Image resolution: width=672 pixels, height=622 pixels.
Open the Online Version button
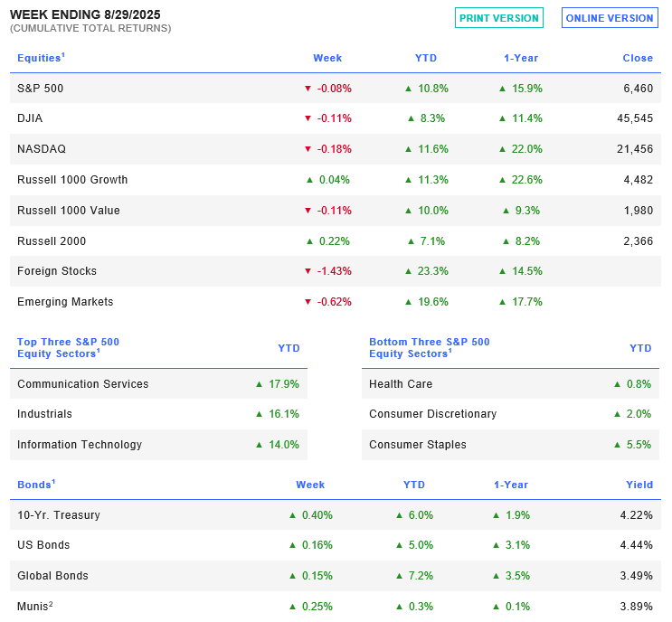click(x=610, y=18)
